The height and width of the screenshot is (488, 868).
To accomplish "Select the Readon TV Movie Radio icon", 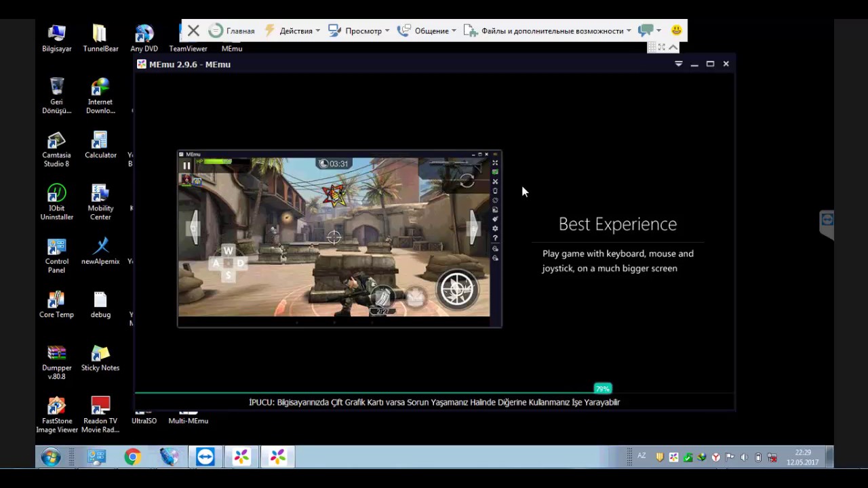I will (100, 415).
